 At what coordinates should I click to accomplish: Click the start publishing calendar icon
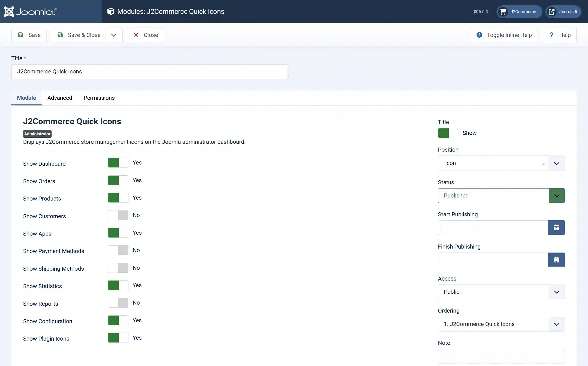[x=556, y=228]
